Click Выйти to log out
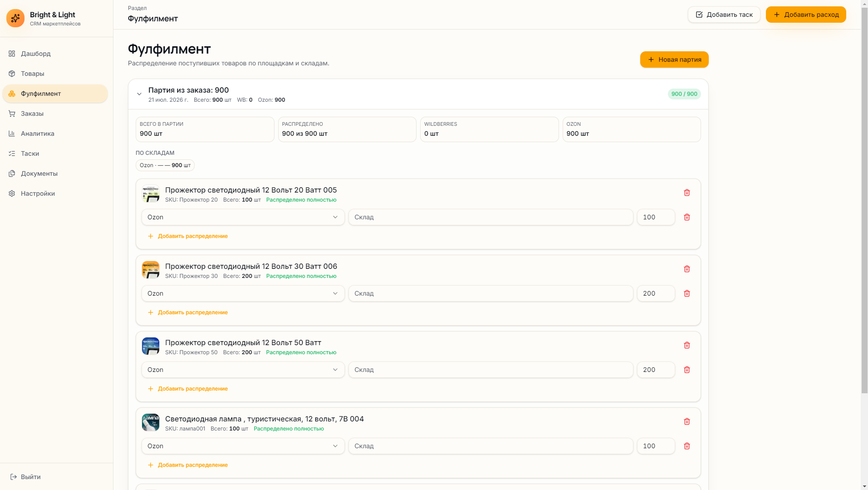Image resolution: width=868 pixels, height=490 pixels. point(25,477)
